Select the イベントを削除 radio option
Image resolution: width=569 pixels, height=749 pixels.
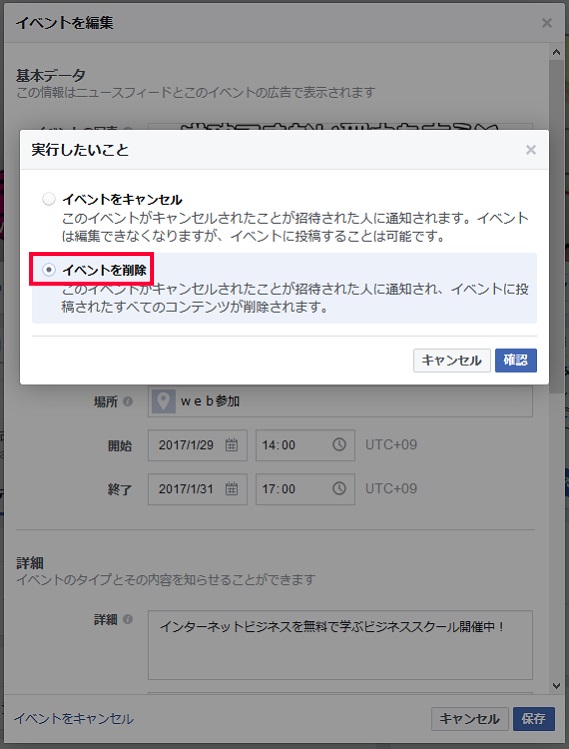(49, 270)
